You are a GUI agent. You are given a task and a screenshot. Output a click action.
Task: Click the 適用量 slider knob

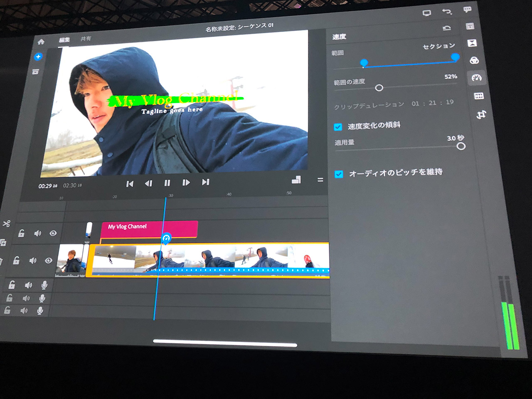tap(461, 146)
